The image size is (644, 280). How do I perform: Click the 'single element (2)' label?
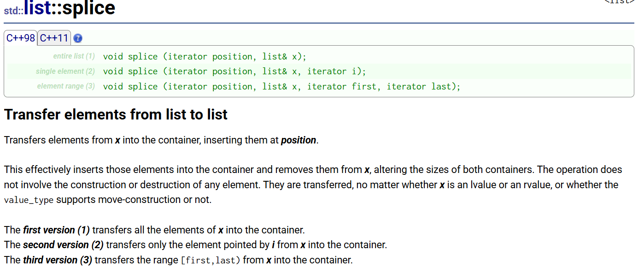pyautogui.click(x=65, y=71)
